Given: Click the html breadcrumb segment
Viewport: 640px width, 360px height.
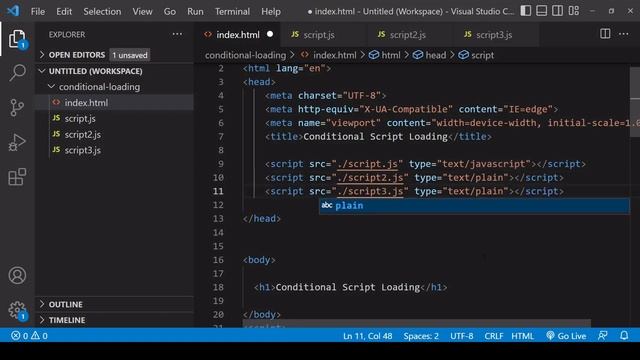Looking at the screenshot, I should point(385,55).
